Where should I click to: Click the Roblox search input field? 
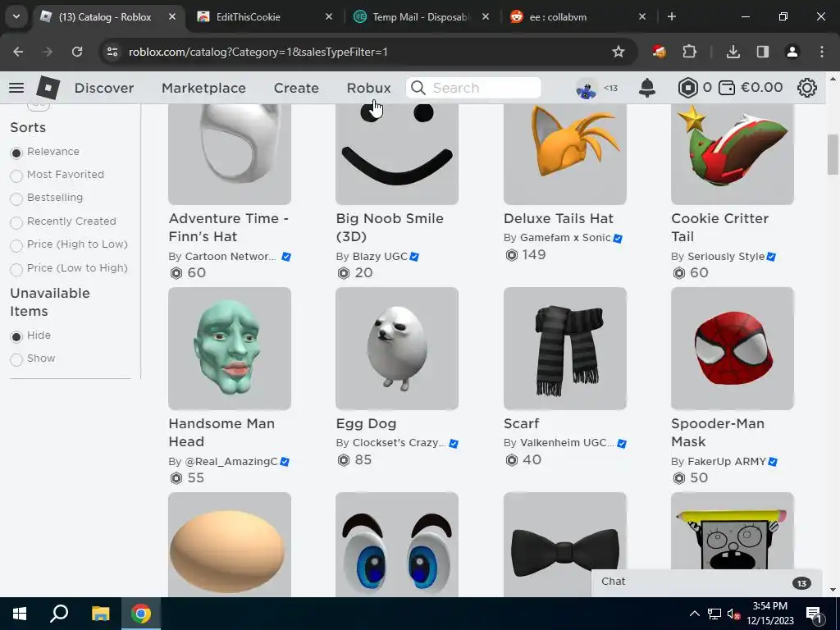tap(473, 88)
